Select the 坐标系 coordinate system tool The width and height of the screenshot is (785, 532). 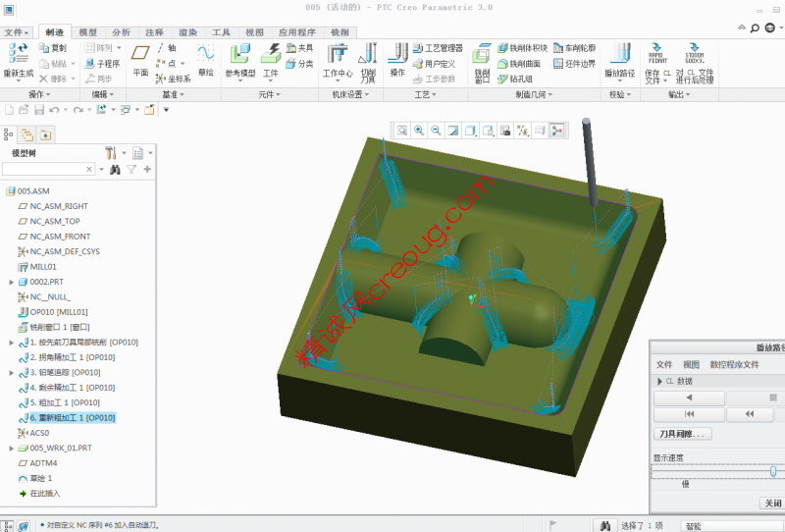point(174,79)
